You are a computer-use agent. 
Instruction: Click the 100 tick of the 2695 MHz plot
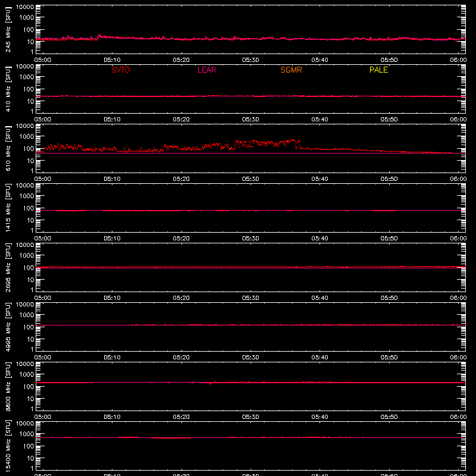tap(29, 268)
